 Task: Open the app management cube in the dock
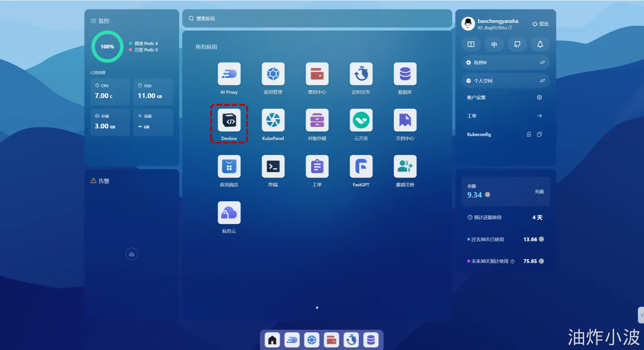(312, 340)
